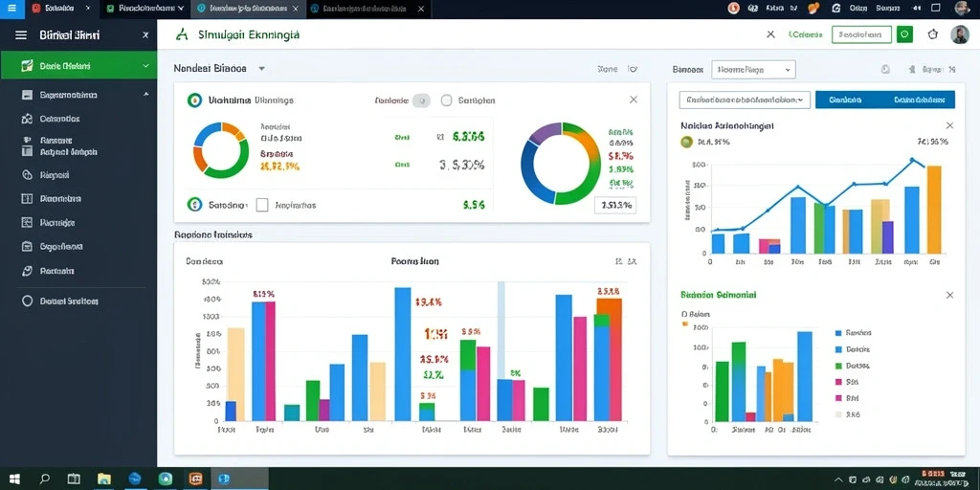Switch to the browser tab with the red icon
The width and height of the screenshot is (980, 490).
(x=59, y=8)
